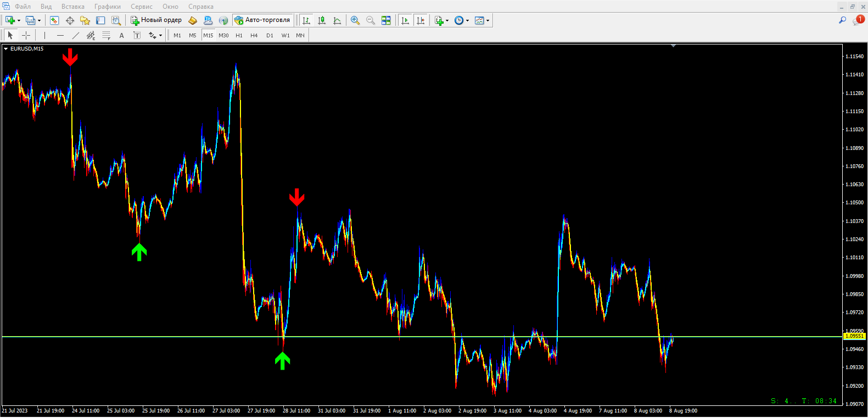This screenshot has height=418, width=868.
Task: Toggle the Авто-торговля button
Action: [x=263, y=20]
